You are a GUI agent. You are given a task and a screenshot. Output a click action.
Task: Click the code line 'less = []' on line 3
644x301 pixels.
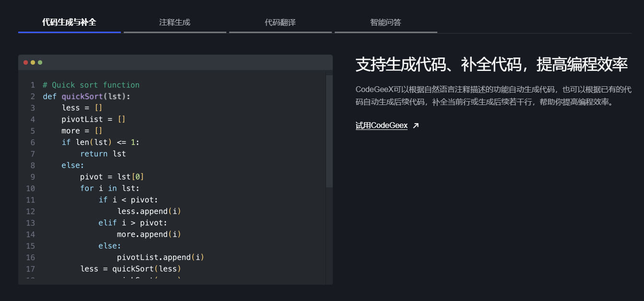coord(82,108)
